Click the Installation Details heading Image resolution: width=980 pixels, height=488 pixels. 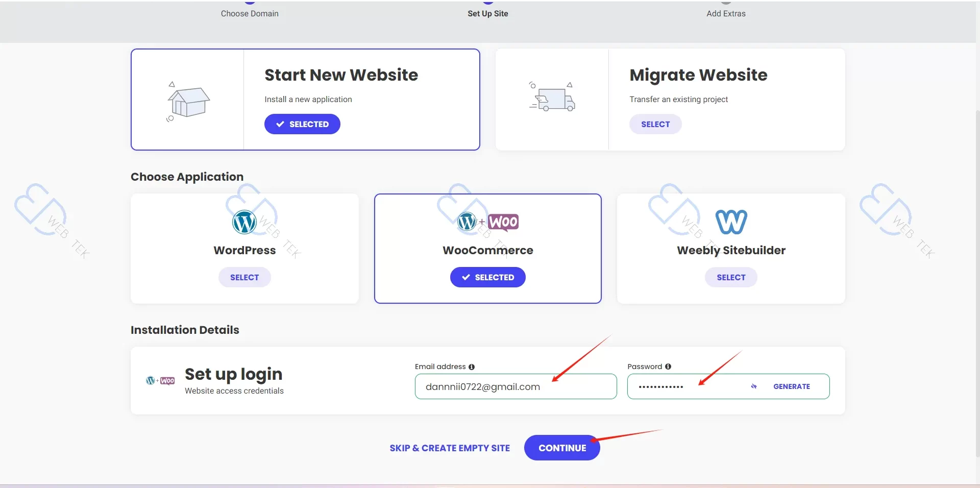click(x=185, y=330)
